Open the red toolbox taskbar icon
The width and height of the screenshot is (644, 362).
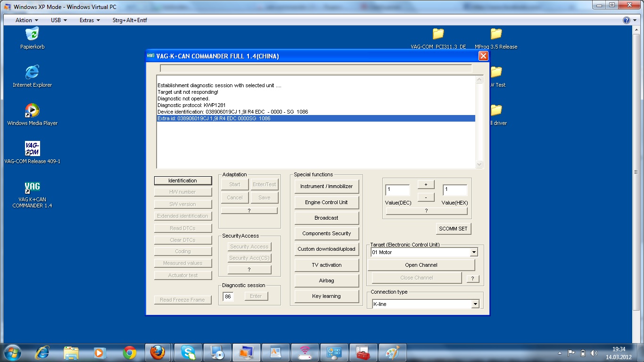[363, 353]
